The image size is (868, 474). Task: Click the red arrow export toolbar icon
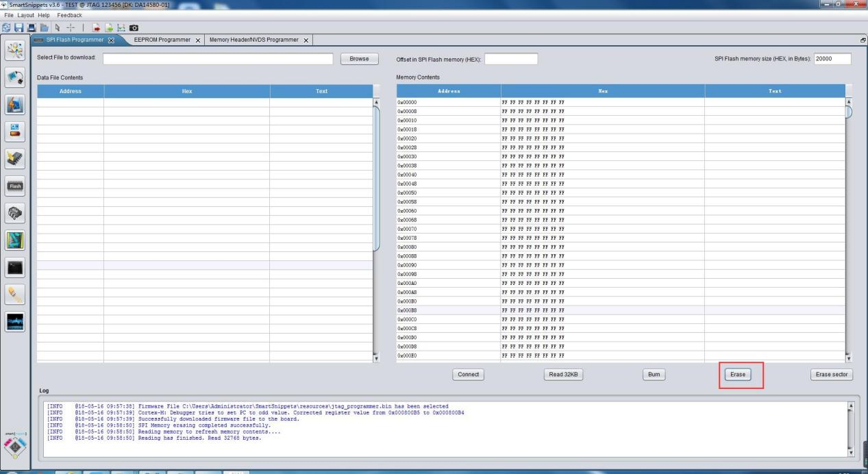tap(97, 28)
